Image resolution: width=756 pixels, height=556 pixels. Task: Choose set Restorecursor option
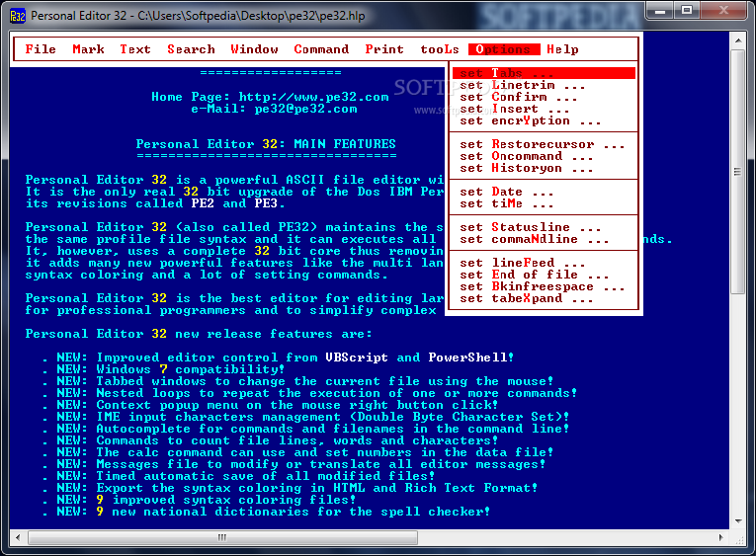pos(544,144)
